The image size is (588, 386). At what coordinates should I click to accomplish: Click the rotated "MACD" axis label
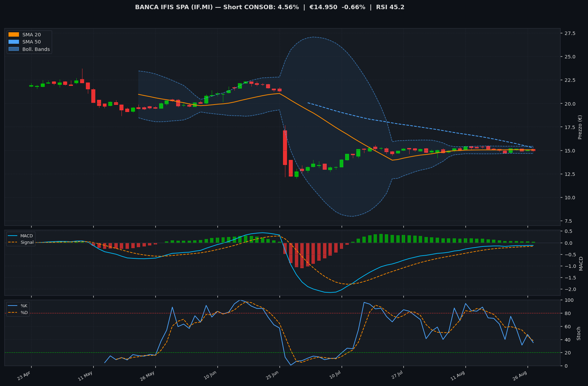pos(581,263)
